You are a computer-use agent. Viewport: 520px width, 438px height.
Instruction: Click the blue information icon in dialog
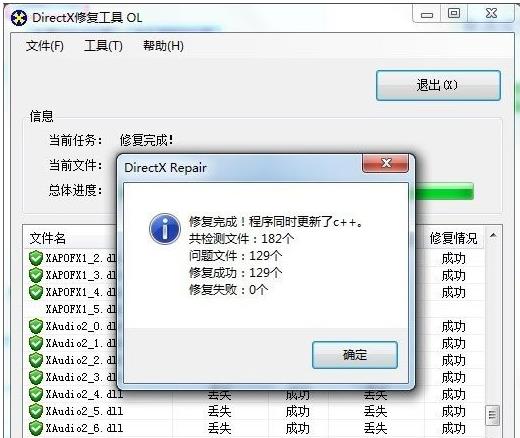tap(165, 229)
